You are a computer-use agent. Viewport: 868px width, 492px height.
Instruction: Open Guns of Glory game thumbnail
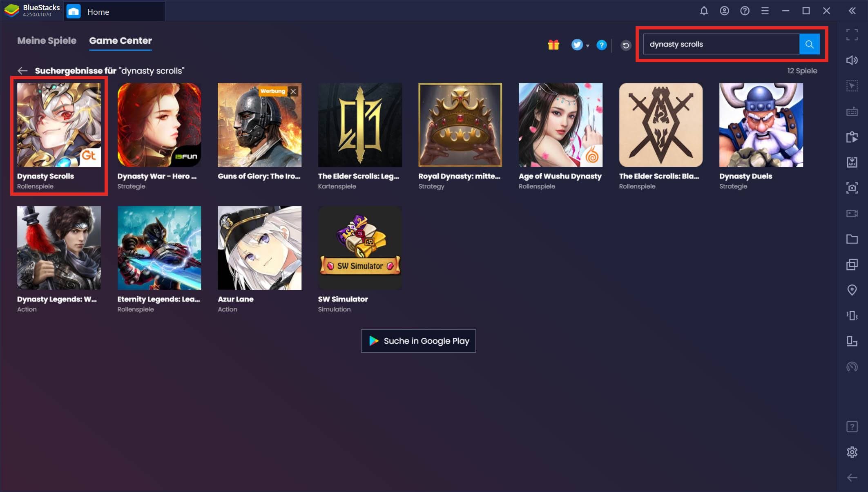(x=259, y=125)
